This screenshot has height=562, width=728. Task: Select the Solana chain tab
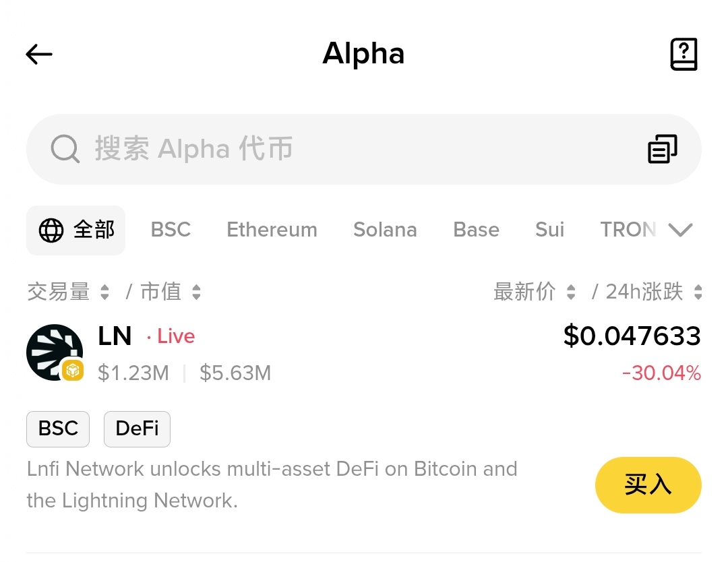[x=386, y=230]
